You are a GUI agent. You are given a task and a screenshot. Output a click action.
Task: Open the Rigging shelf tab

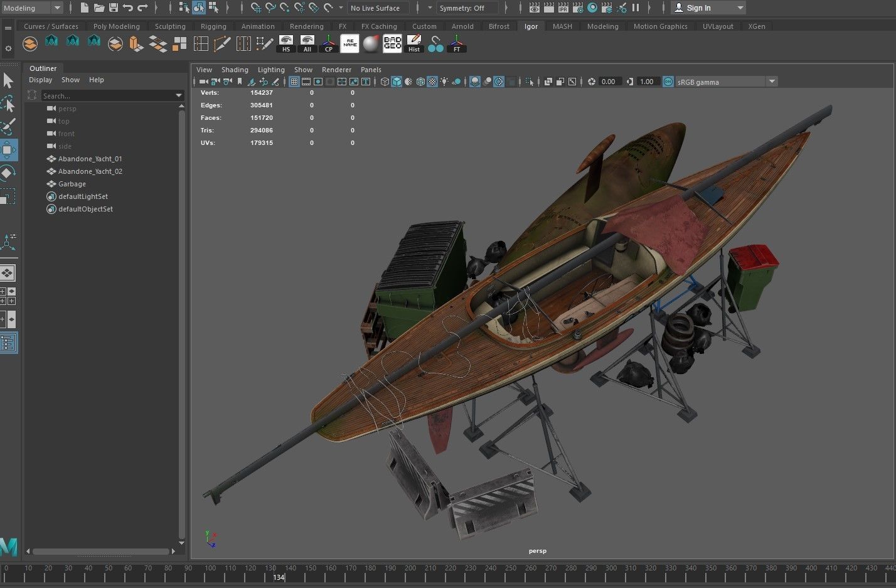[213, 26]
